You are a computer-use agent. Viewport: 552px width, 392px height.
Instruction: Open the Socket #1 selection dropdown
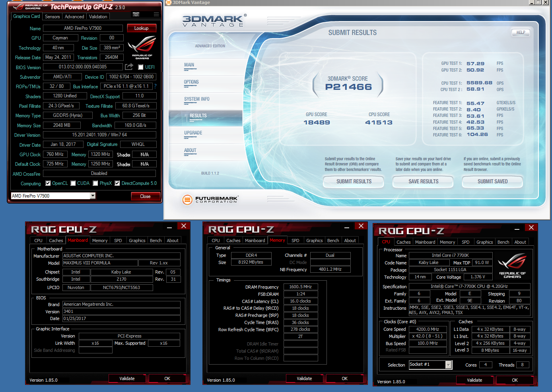click(449, 365)
